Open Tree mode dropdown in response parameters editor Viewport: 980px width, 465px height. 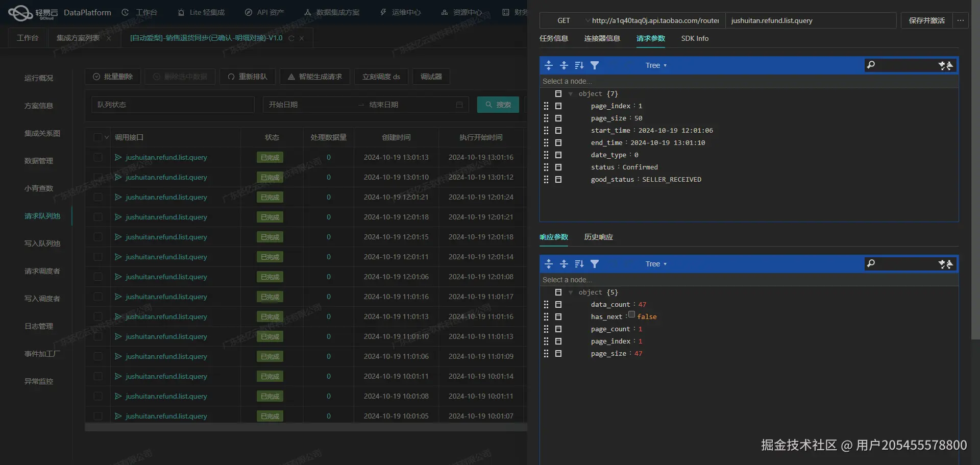[x=656, y=264]
